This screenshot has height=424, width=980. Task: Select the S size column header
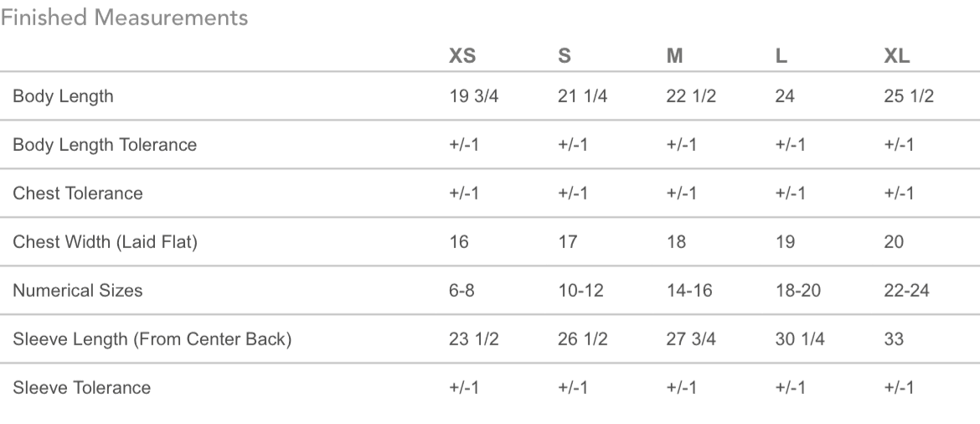pos(564,56)
